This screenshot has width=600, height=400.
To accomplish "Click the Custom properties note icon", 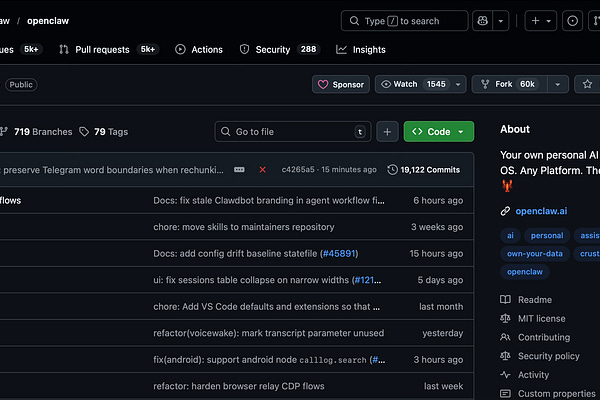I will 505,393.
